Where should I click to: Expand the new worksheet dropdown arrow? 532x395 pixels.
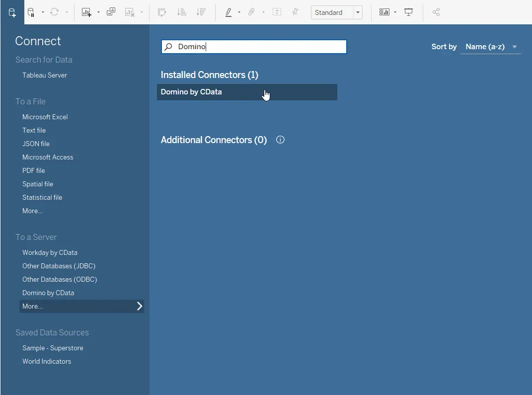pos(98,12)
